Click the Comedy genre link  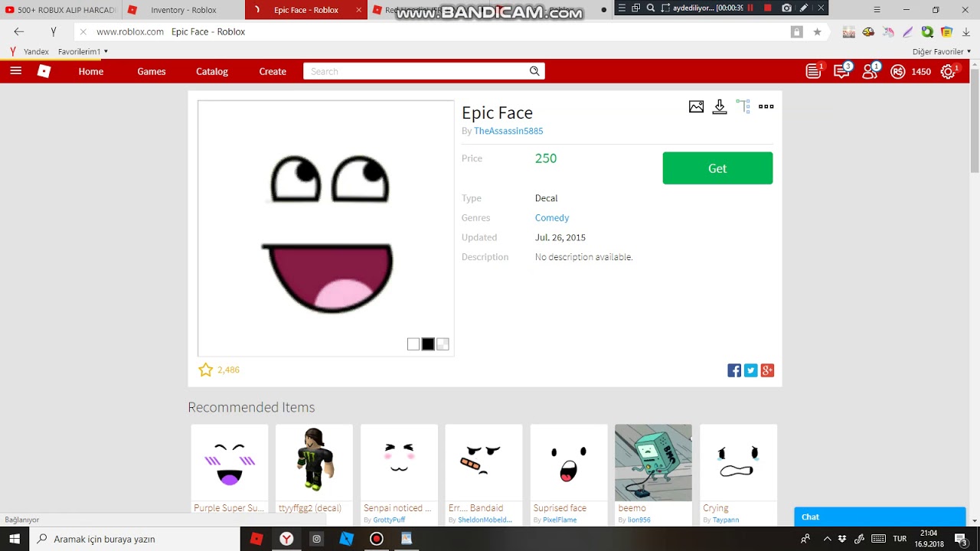552,218
